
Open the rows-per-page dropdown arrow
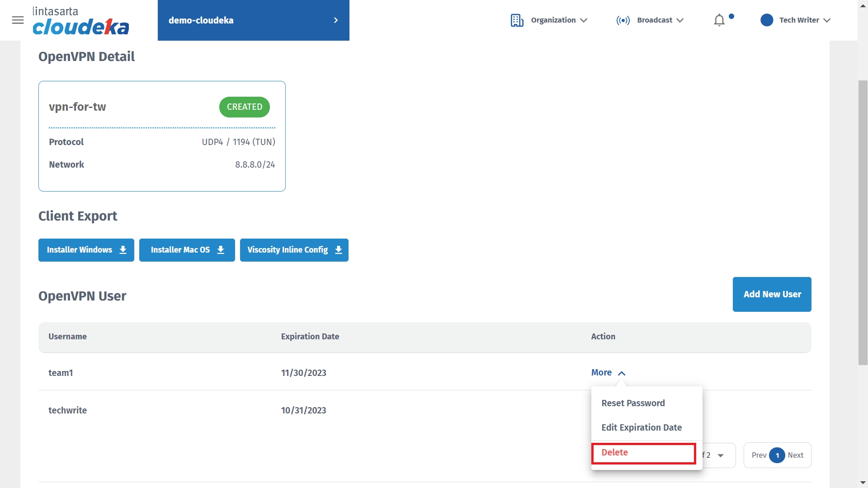point(721,455)
